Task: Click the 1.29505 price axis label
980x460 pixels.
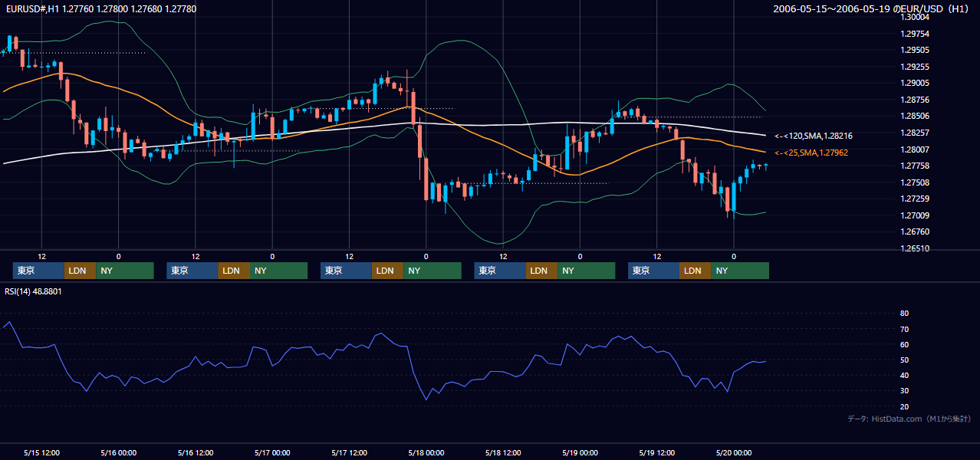Action: point(914,50)
